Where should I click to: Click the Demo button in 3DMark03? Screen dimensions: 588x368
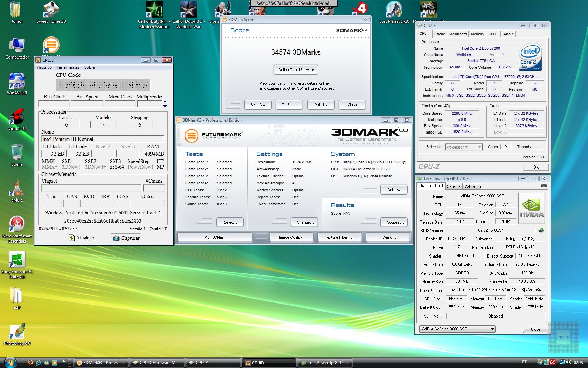coord(389,237)
